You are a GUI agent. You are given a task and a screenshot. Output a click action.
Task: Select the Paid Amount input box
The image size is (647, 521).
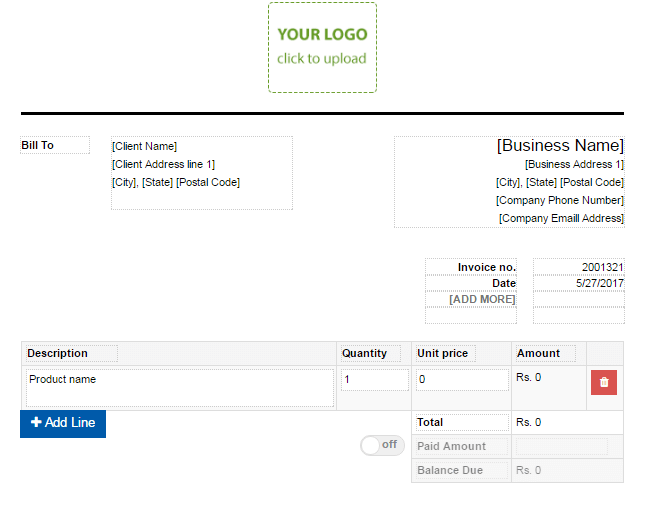click(x=561, y=446)
